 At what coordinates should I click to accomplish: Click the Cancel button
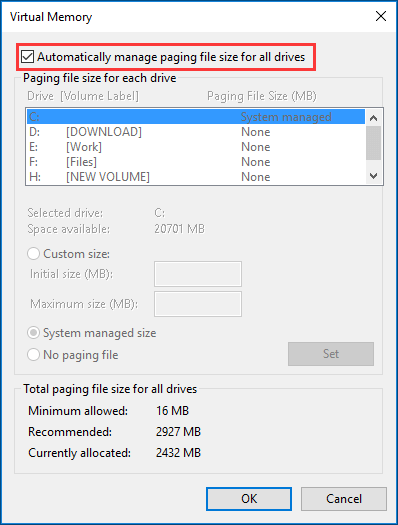[x=344, y=499]
